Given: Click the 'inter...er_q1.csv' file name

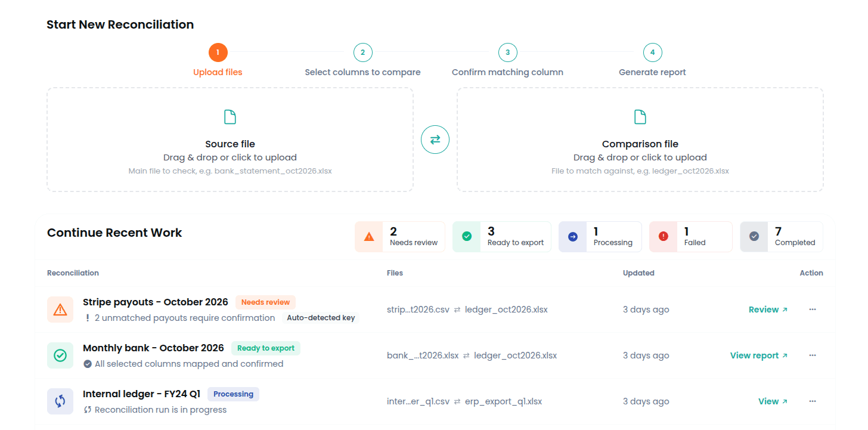Looking at the screenshot, I should [x=418, y=401].
